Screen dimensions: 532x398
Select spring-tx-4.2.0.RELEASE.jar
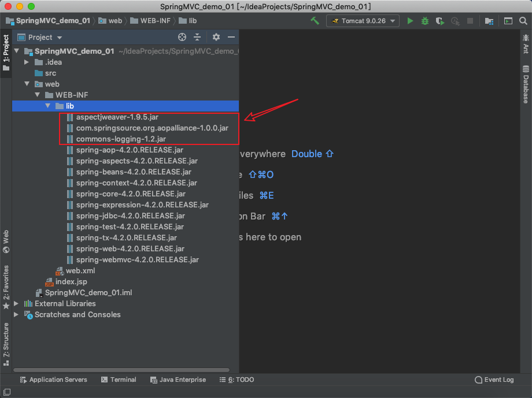pyautogui.click(x=126, y=237)
